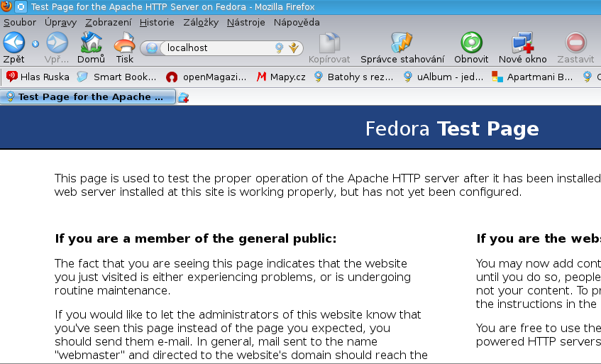Image resolution: width=601 pixels, height=364 pixels.
Task: Open the Nástroje menu
Action: [246, 23]
